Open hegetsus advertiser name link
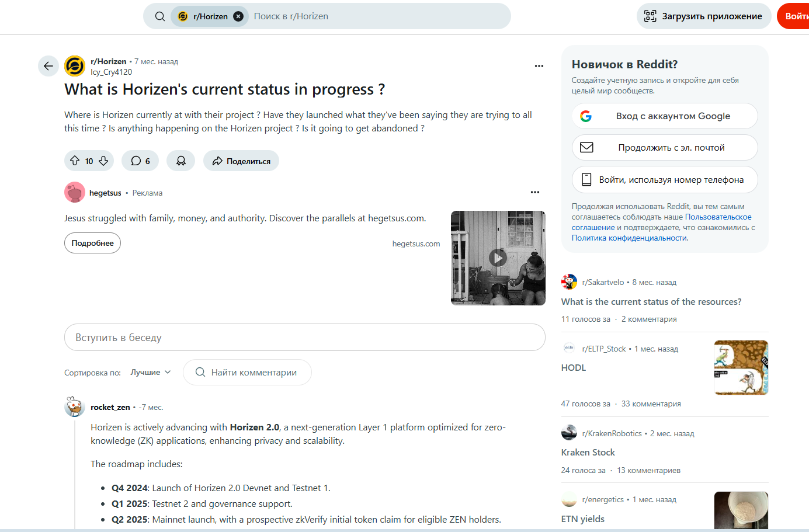 (105, 193)
